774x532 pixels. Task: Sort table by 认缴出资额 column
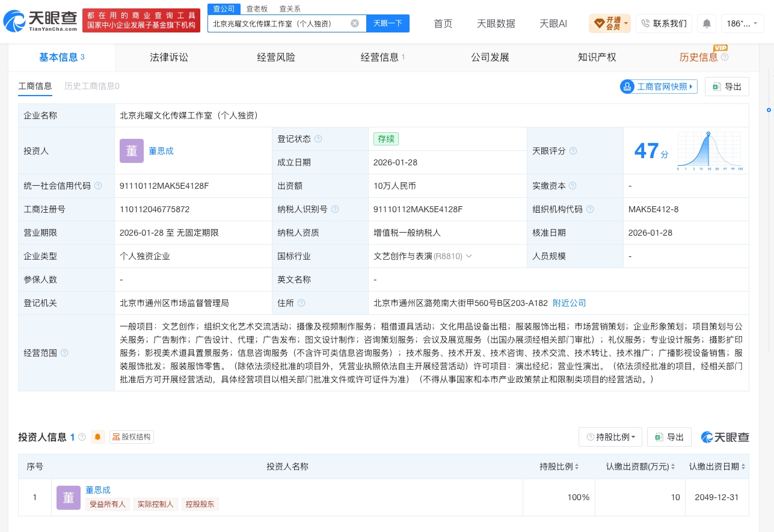(x=640, y=466)
